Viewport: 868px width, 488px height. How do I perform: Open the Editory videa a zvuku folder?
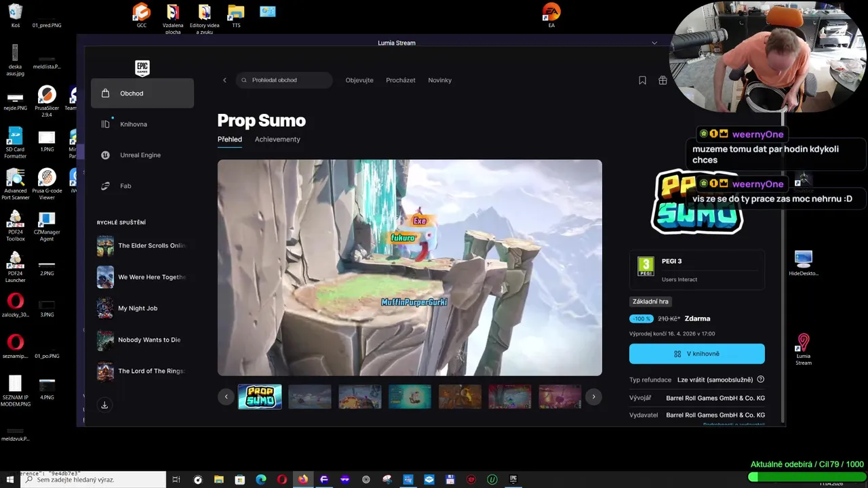click(204, 19)
